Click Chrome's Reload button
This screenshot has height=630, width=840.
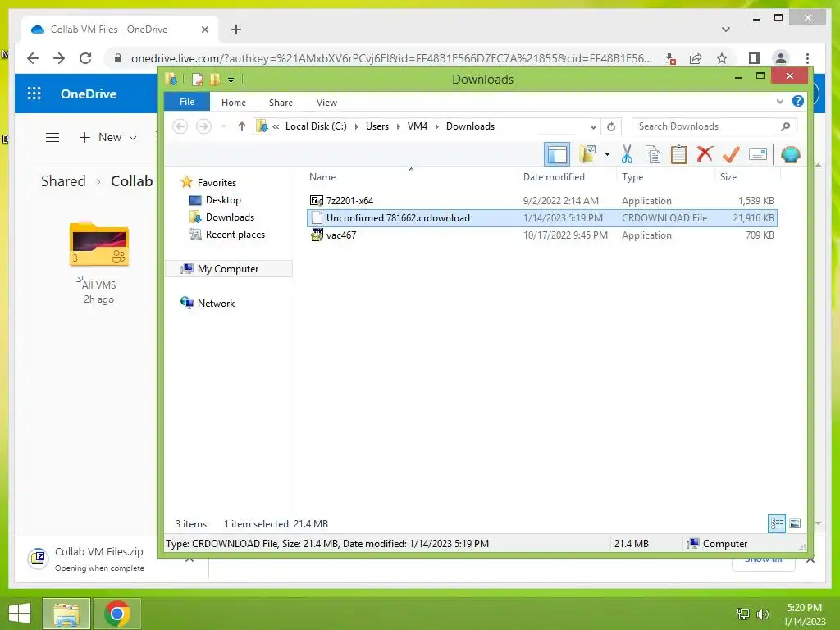coord(85,58)
